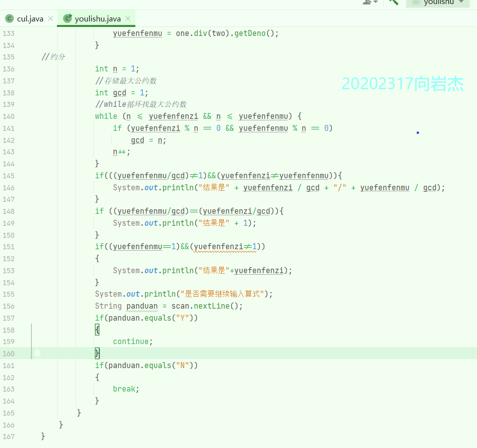Click line number 167 in the gutter

tap(8, 437)
